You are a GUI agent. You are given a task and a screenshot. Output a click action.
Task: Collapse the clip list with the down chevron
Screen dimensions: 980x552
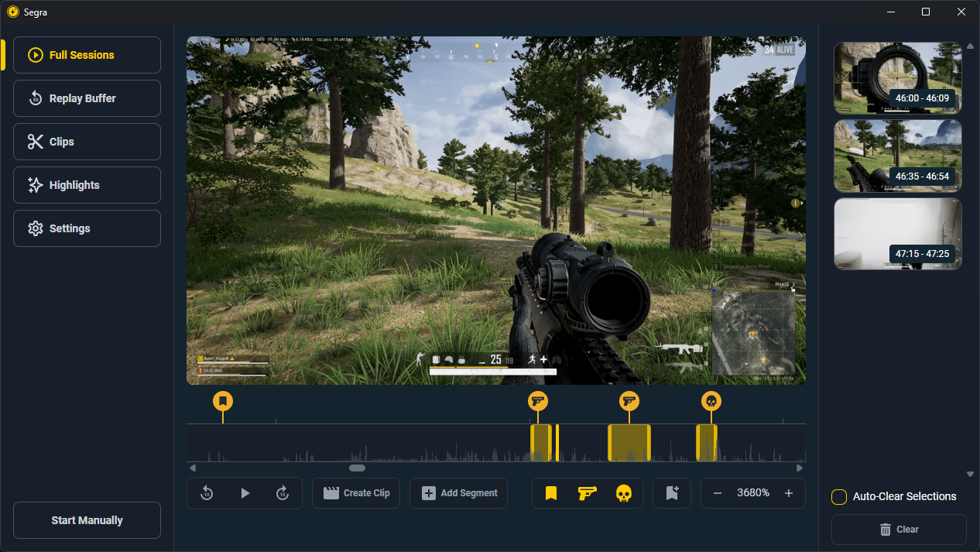click(x=969, y=473)
